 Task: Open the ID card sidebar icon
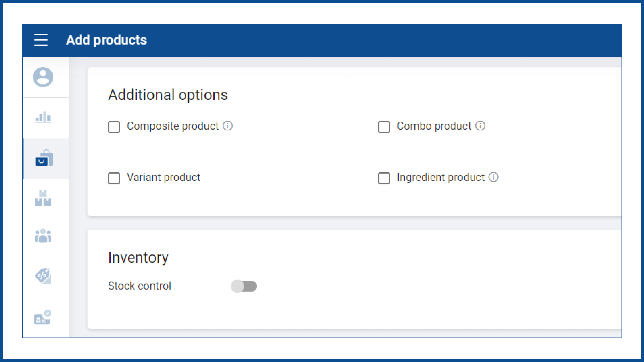click(43, 317)
